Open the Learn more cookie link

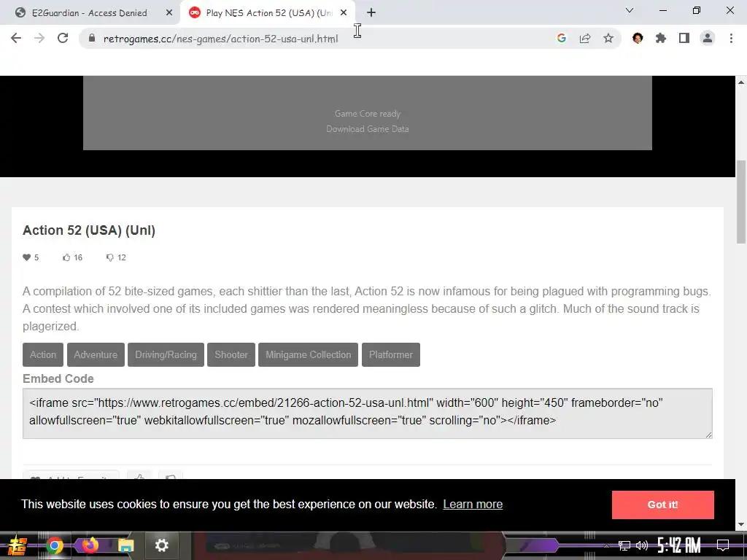(473, 505)
